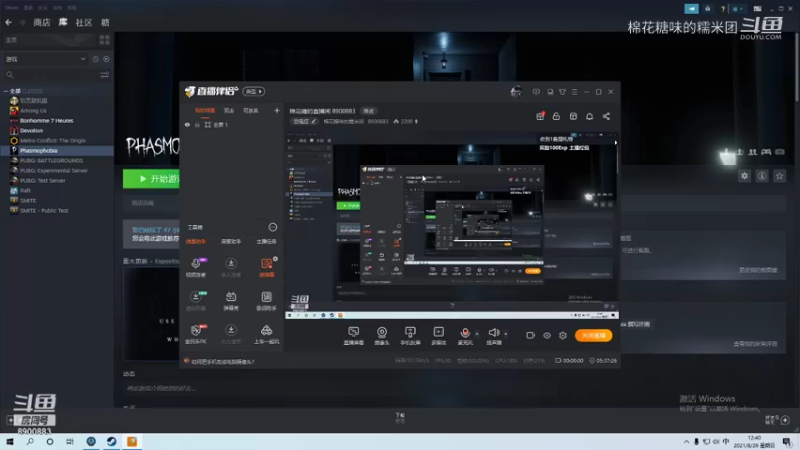Toggle recording with the camcorder icon
This screenshot has width=800, height=450.
(x=530, y=335)
